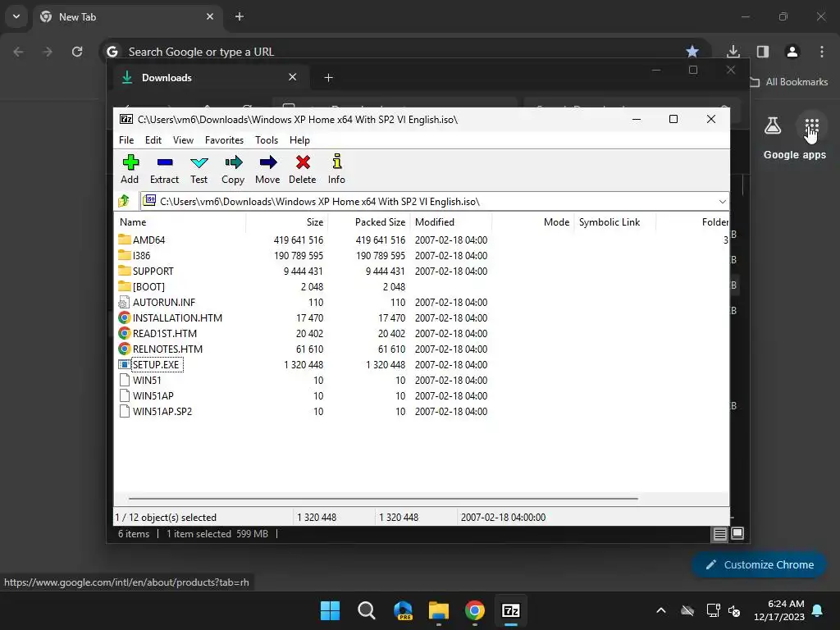The image size is (840, 630).
Task: Open the Favorites menu
Action: pos(224,139)
